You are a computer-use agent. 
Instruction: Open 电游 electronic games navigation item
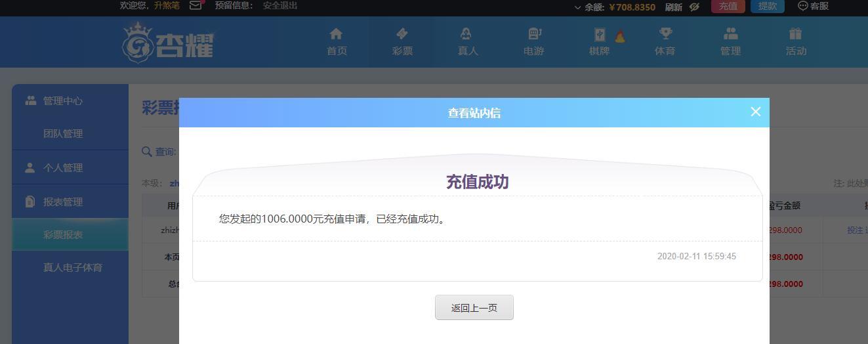(x=533, y=41)
